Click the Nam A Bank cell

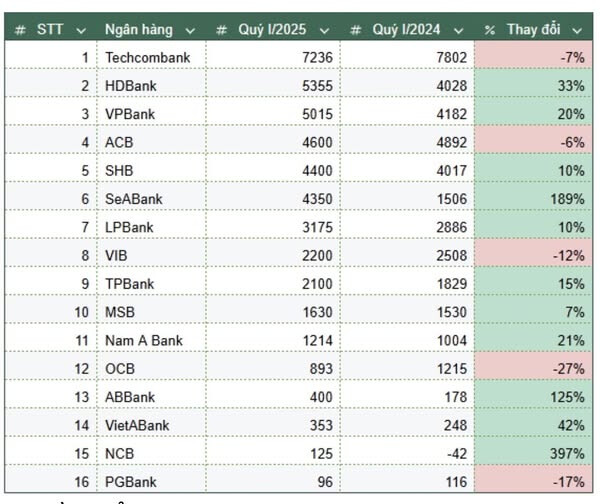[142, 341]
